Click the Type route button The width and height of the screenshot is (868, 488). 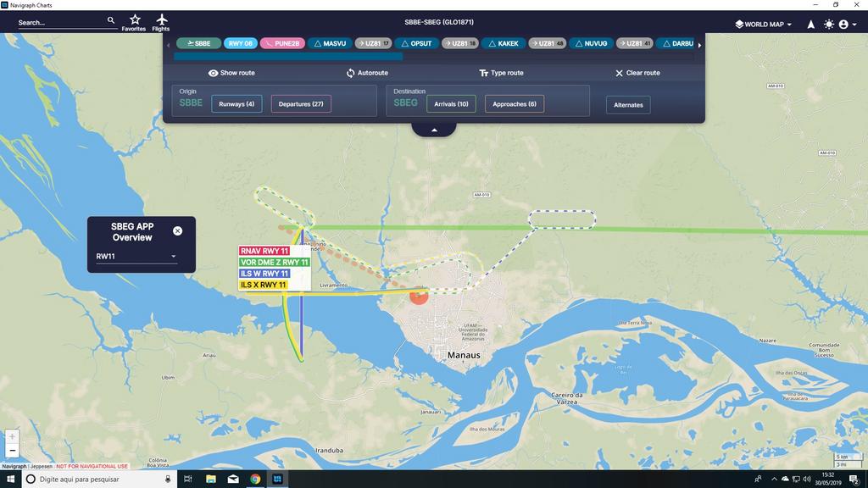point(501,73)
